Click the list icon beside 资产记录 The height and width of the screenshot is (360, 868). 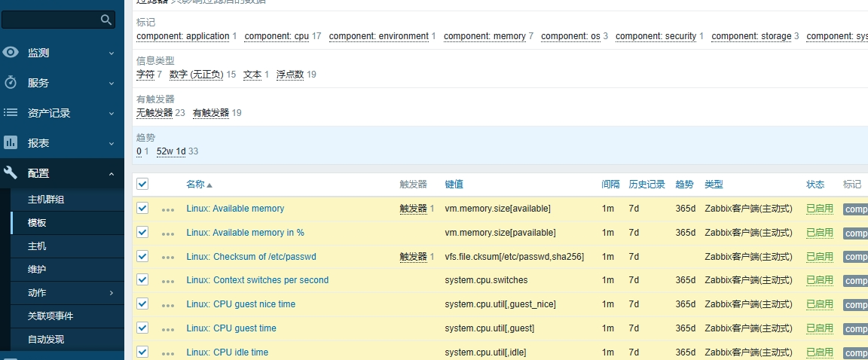pos(11,113)
